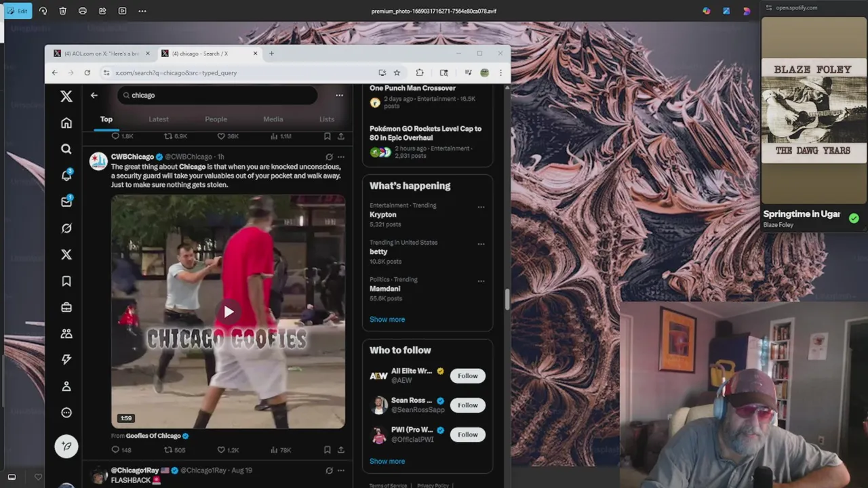Image resolution: width=868 pixels, height=488 pixels.
Task: Repost the CWBChicago tweet showing 505
Action: pyautogui.click(x=175, y=449)
